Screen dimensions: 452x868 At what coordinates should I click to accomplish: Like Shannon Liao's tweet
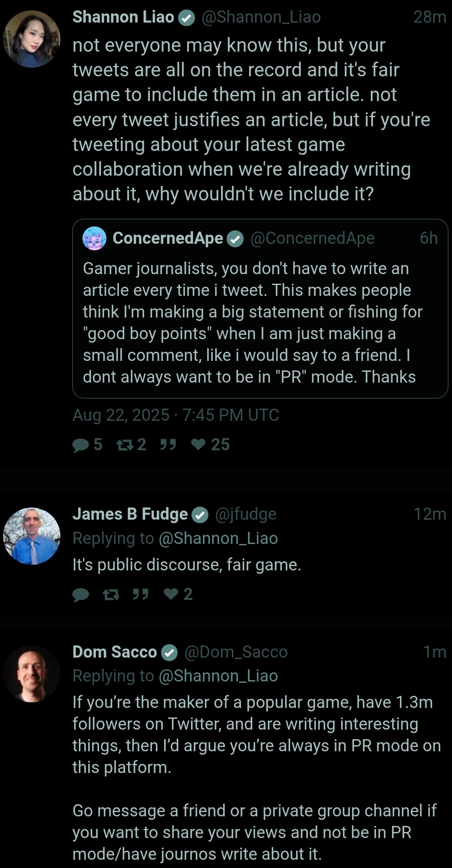tap(198, 445)
